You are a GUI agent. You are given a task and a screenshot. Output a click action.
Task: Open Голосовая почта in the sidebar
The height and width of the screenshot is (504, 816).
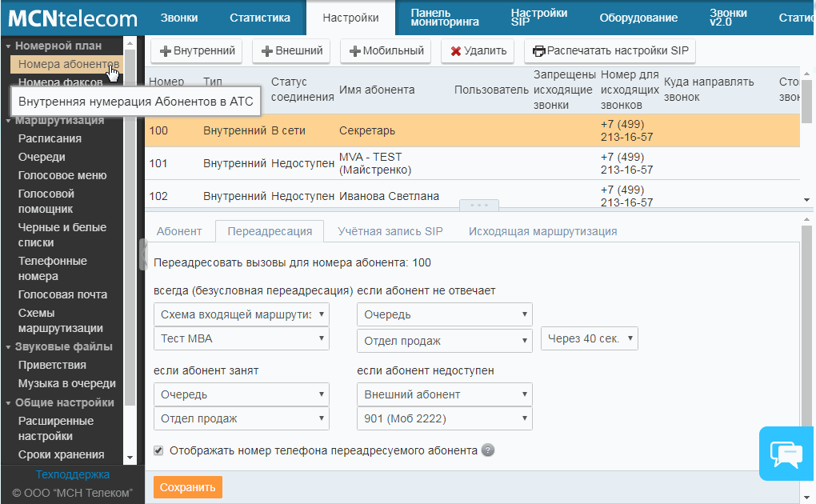pos(62,294)
